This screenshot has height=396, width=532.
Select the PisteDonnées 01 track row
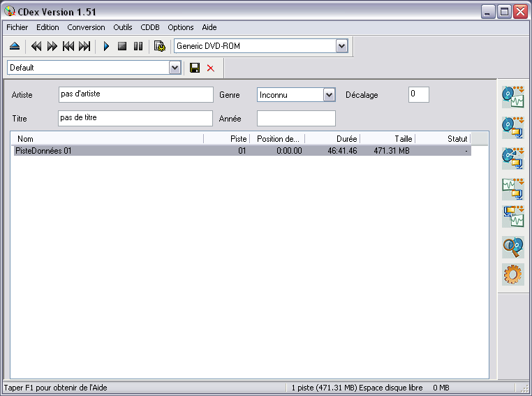242,151
